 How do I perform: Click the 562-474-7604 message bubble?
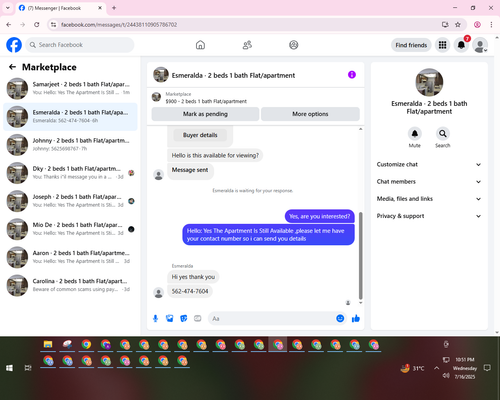point(190,291)
